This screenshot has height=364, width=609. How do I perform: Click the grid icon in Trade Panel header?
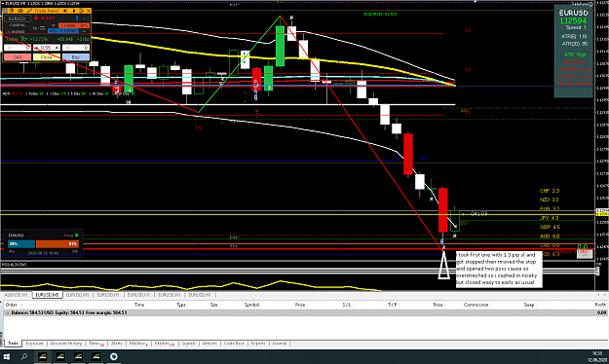coord(5,11)
